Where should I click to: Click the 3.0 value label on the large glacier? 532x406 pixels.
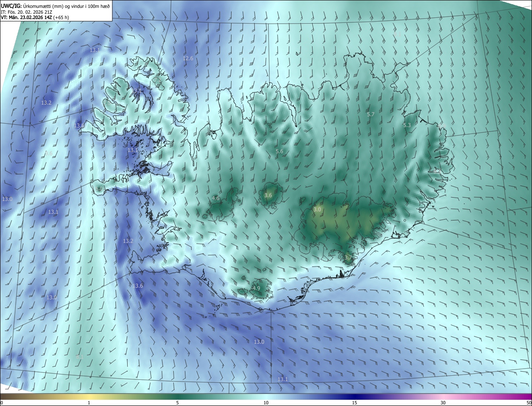[317, 210]
